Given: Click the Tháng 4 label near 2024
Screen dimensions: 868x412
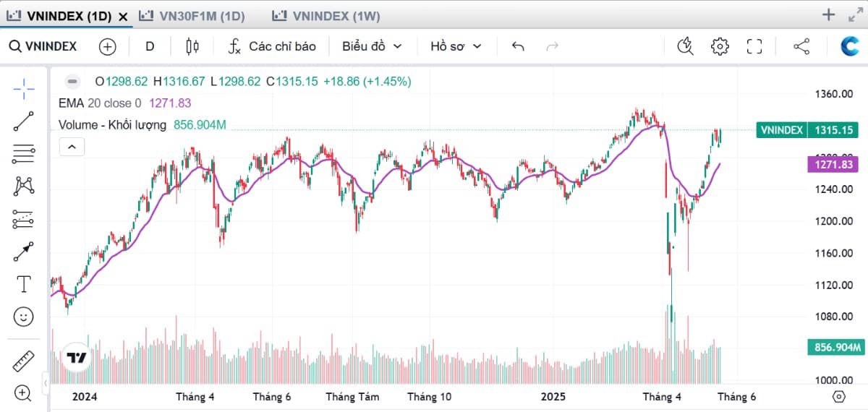Looking at the screenshot, I should (195, 397).
